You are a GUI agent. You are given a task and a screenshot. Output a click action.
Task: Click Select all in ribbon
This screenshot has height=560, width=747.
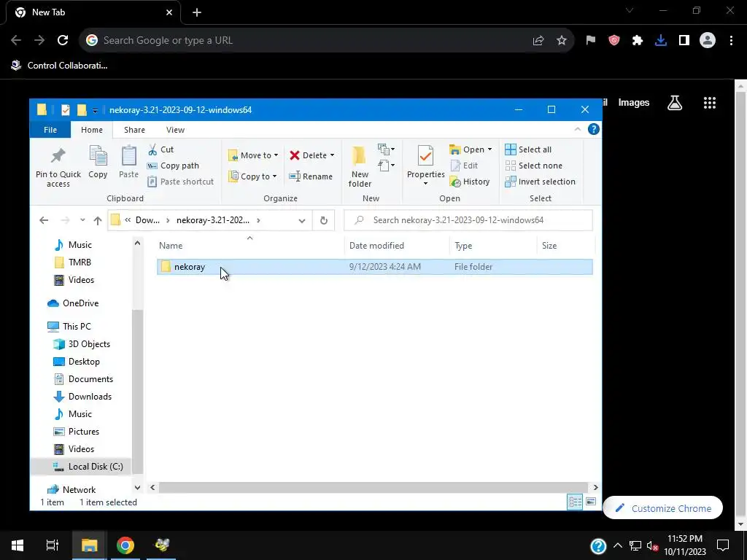click(528, 149)
